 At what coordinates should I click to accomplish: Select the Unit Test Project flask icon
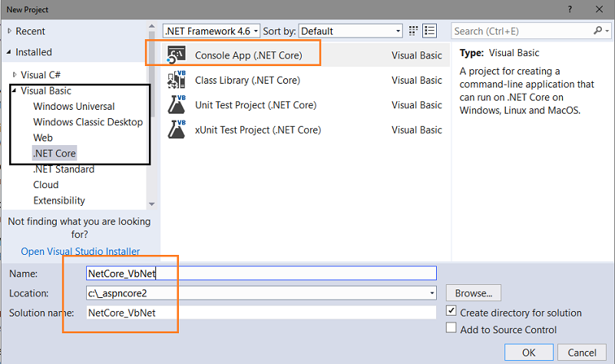tap(177, 104)
